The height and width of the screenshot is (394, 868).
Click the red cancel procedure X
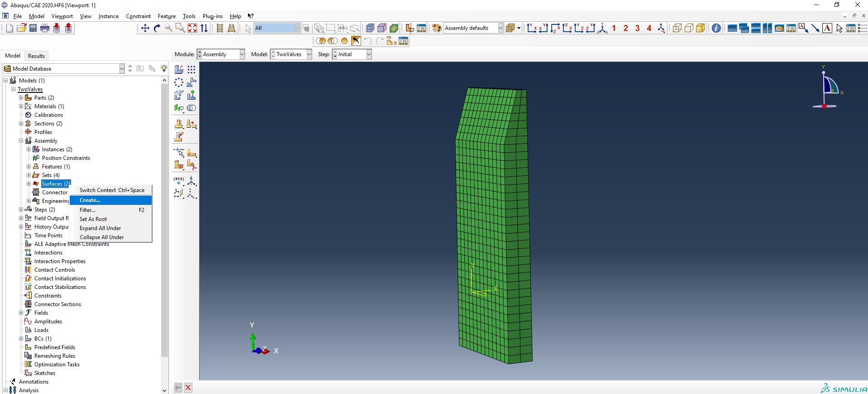coord(188,388)
